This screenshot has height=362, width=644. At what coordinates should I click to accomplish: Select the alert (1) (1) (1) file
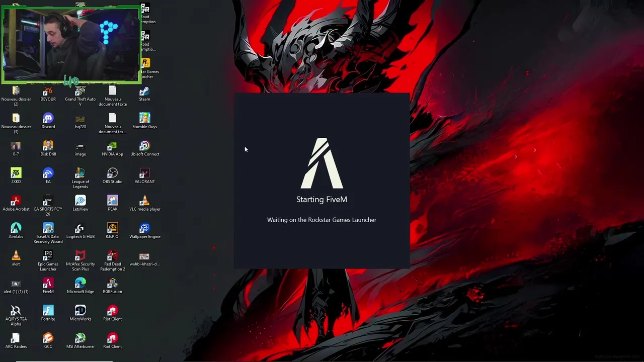pyautogui.click(x=16, y=286)
